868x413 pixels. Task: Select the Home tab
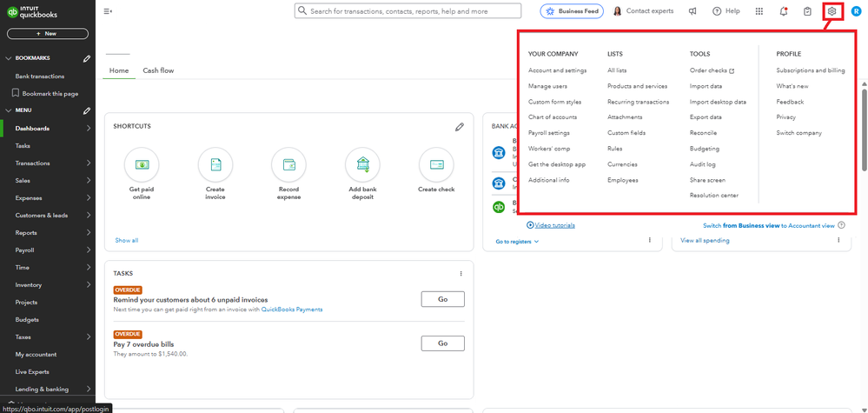click(119, 70)
